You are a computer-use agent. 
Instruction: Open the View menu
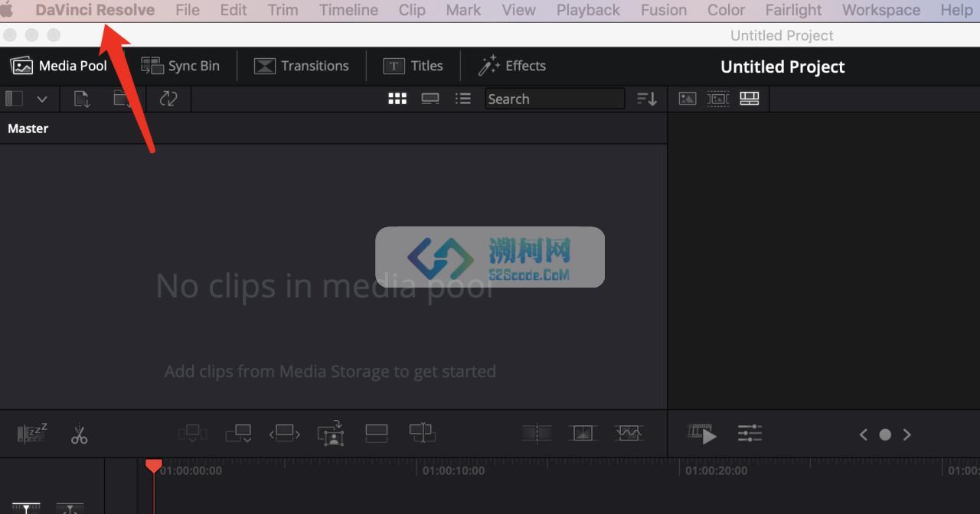point(518,10)
